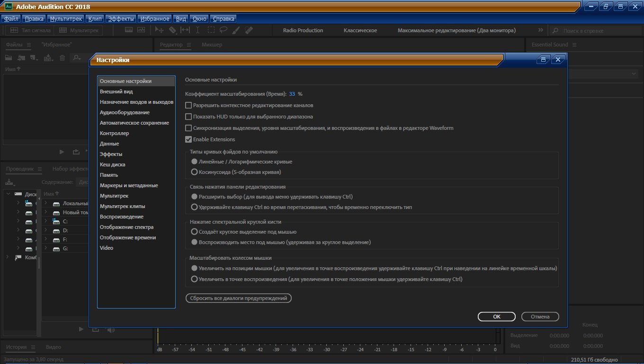The height and width of the screenshot is (364, 644).
Task: Click the Move tool icon
Action: point(160,30)
